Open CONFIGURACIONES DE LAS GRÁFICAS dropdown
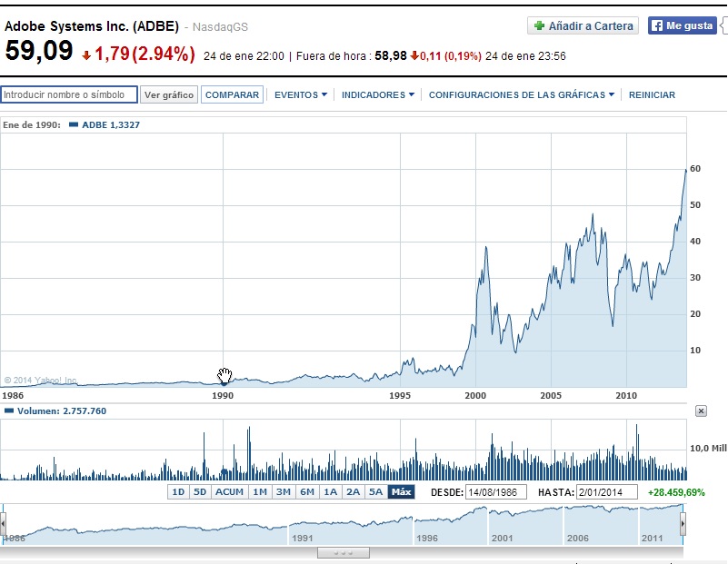 pos(521,94)
